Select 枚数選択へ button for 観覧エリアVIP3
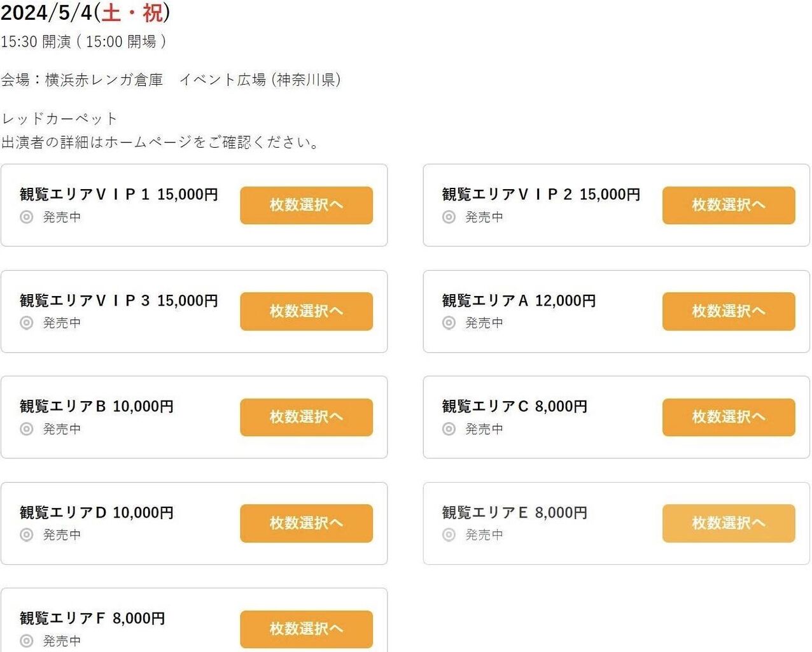This screenshot has height=652, width=812. pos(306,311)
